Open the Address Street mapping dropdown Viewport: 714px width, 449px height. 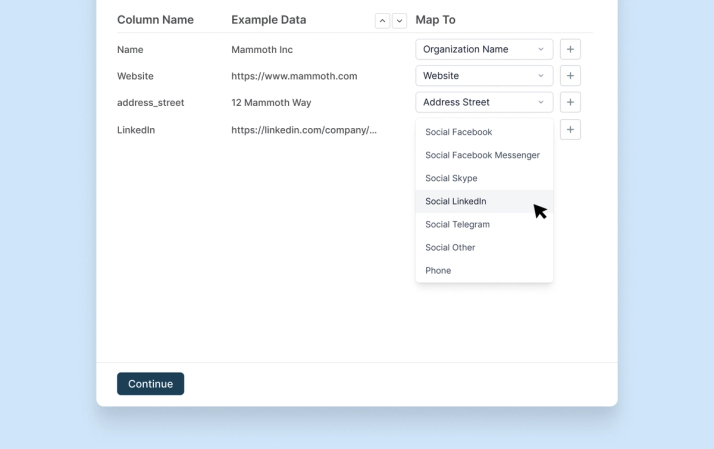tap(484, 102)
